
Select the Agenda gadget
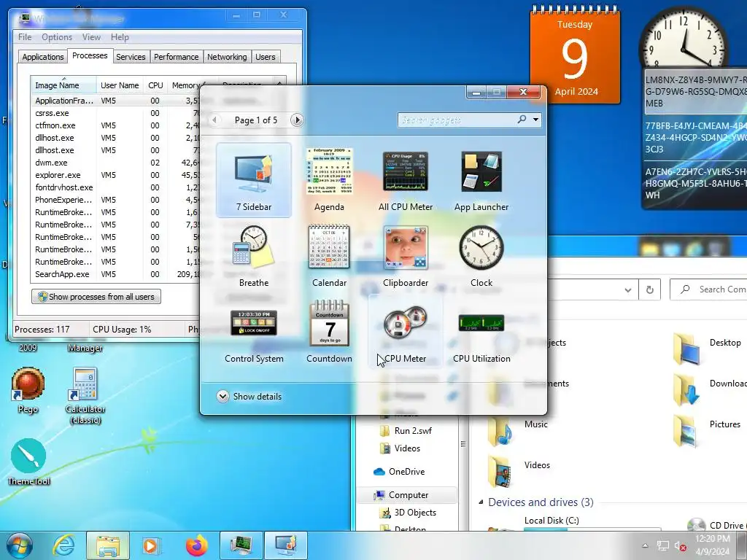329,180
